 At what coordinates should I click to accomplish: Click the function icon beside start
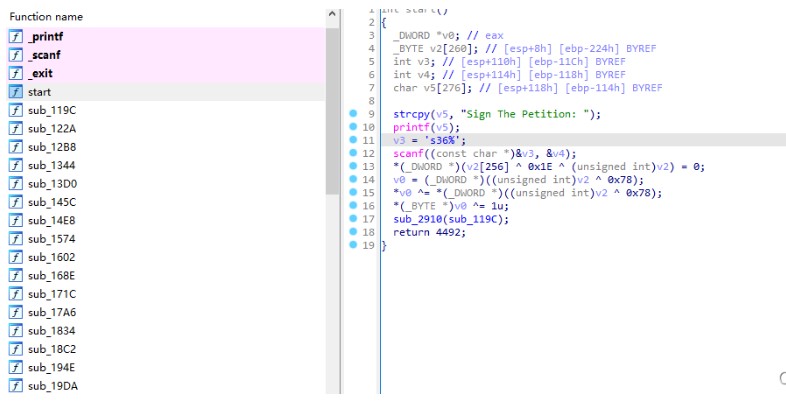pos(16,92)
